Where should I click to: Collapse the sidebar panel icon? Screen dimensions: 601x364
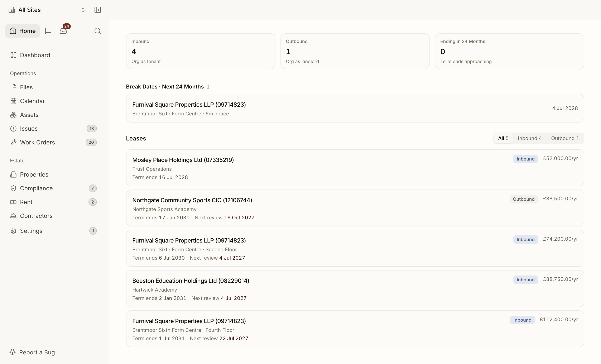98,10
